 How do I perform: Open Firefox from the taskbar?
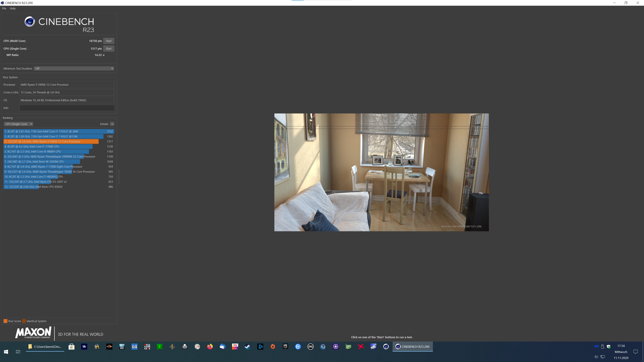pyautogui.click(x=210, y=347)
